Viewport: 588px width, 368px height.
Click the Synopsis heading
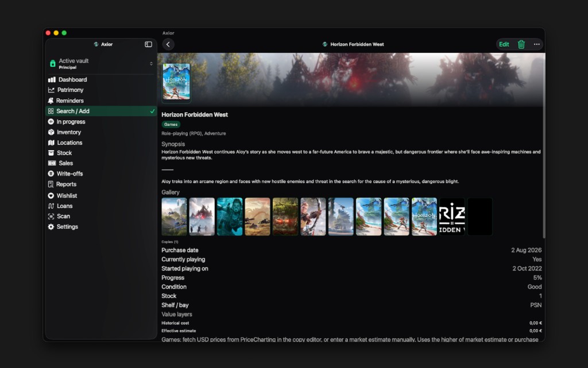pos(173,144)
